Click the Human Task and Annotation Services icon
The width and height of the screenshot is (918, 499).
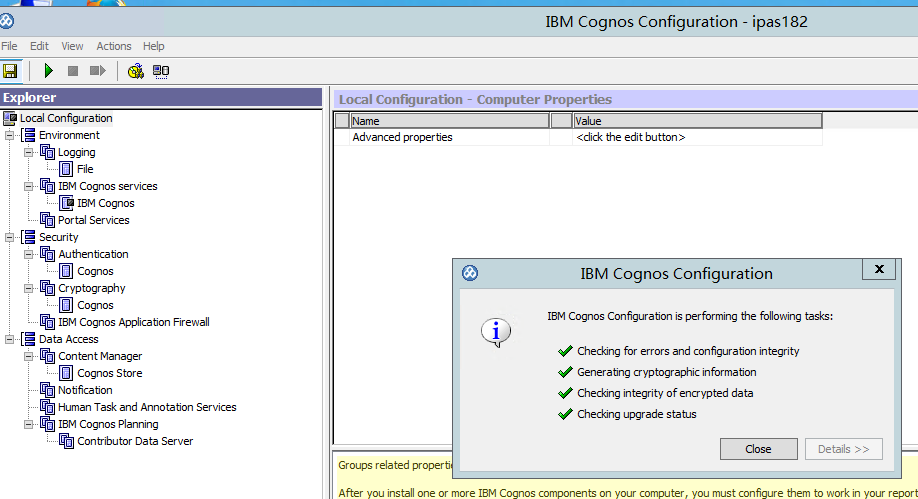[x=47, y=407]
